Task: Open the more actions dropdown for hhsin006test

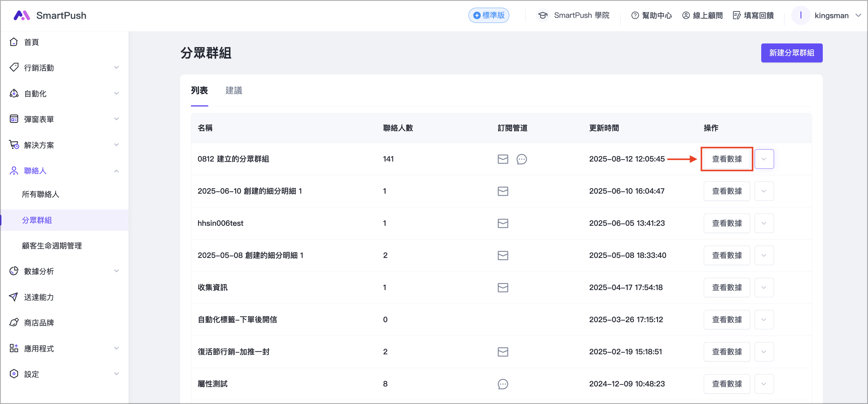Action: point(764,223)
